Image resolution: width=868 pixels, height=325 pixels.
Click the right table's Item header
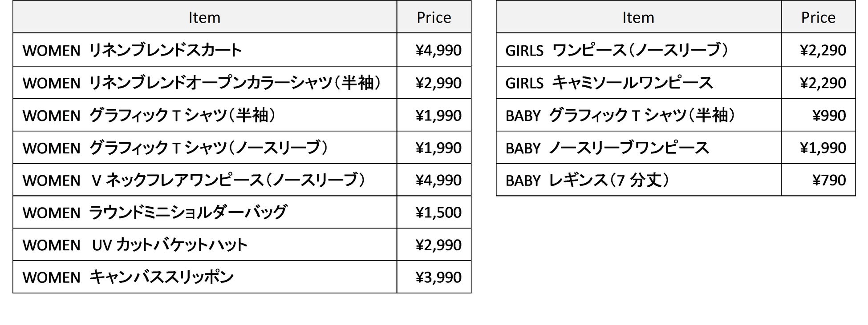click(638, 17)
